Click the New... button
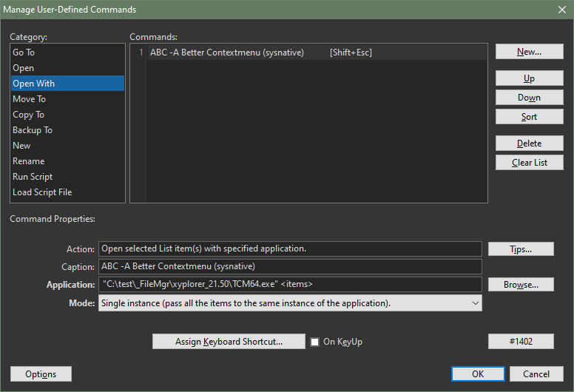Viewport: 574px width, 392px height. pyautogui.click(x=530, y=52)
